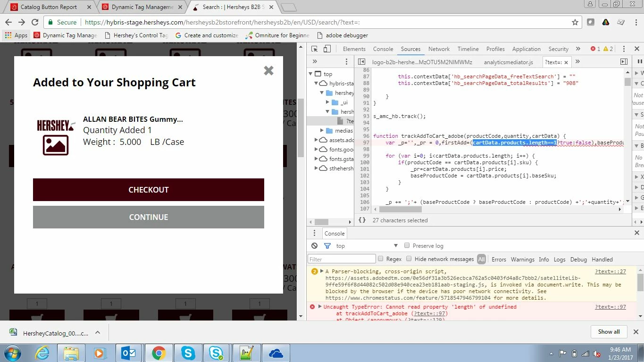The height and width of the screenshot is (362, 644).
Task: Open the Network tab
Action: click(439, 49)
